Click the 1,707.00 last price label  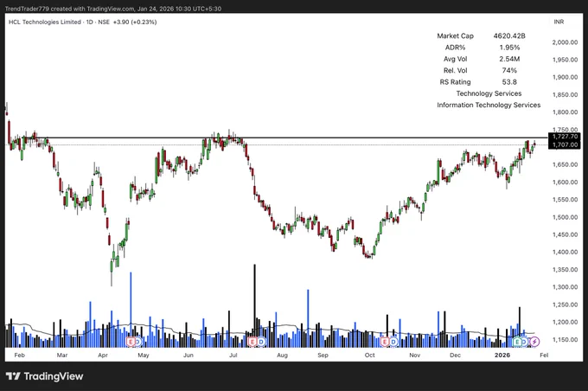(565, 144)
